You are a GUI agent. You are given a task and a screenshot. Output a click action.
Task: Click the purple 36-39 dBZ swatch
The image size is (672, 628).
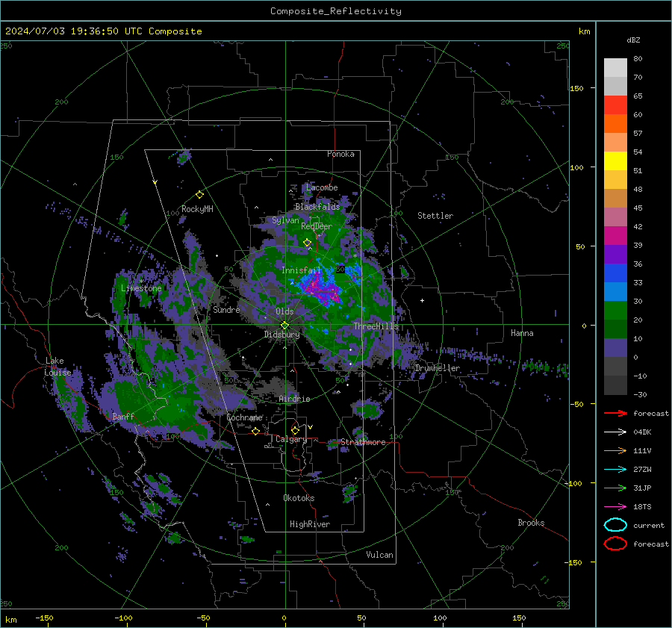point(615,255)
